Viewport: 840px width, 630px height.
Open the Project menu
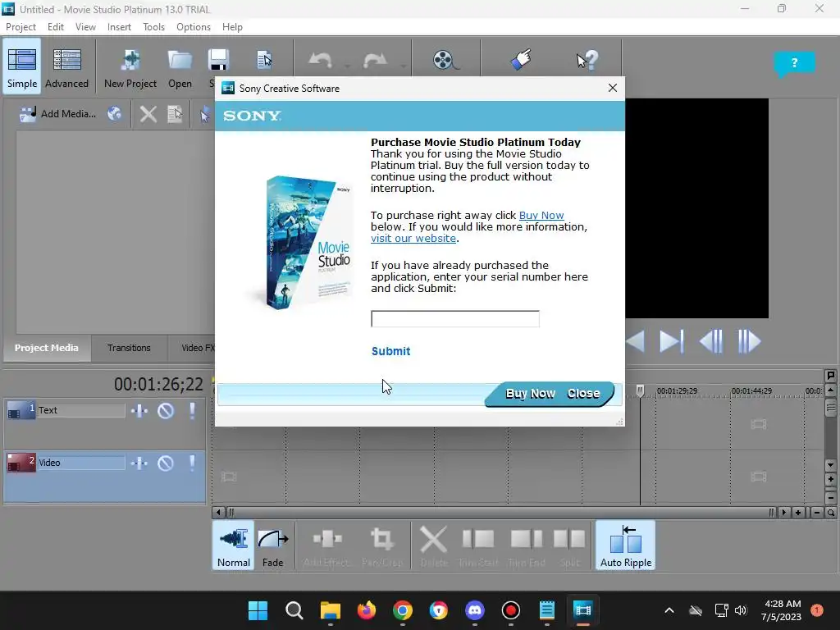pos(21,27)
